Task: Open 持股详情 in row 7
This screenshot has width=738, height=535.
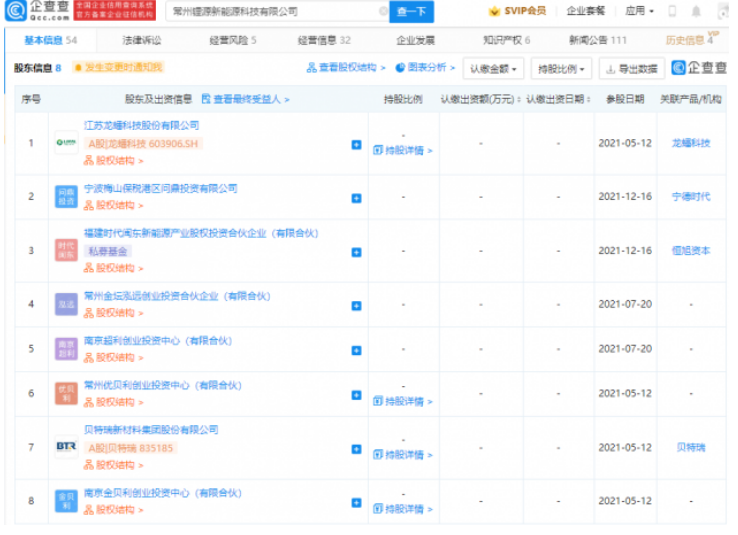Action: pyautogui.click(x=403, y=455)
